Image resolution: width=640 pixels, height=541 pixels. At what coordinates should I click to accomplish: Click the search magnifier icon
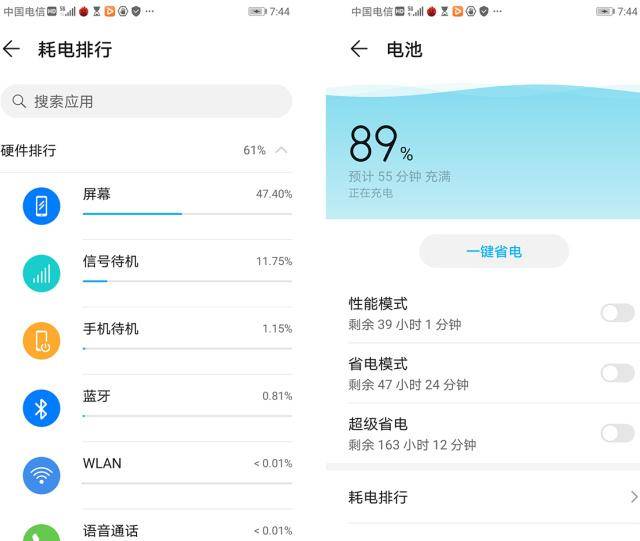(19, 101)
